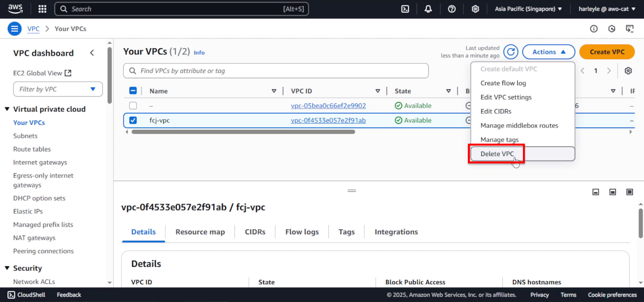644x302 pixels.
Task: Open the notifications bell
Action: (428, 9)
